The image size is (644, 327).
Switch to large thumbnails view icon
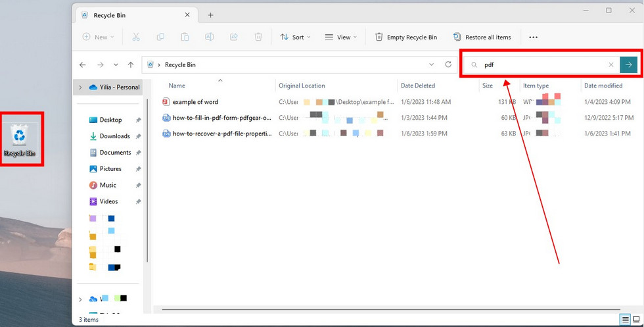635,320
